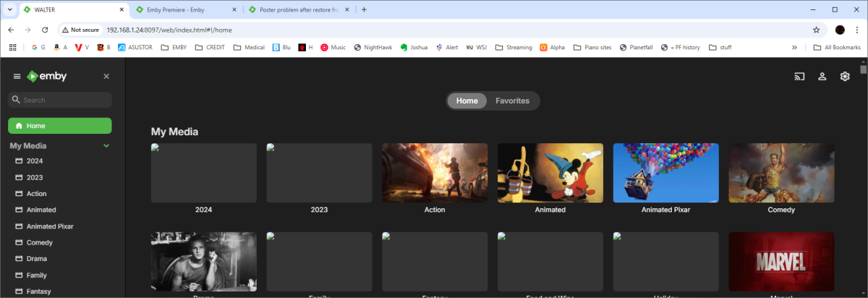The height and width of the screenshot is (298, 868).
Task: Click the Emby logo in the sidebar
Action: point(46,76)
